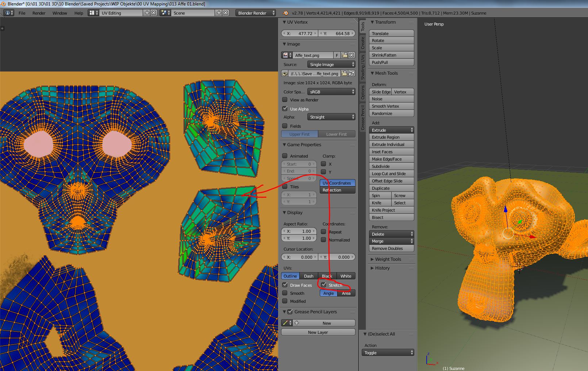Add a new screen layout with plus icon
Screen dimensions: 588x371
[147, 13]
